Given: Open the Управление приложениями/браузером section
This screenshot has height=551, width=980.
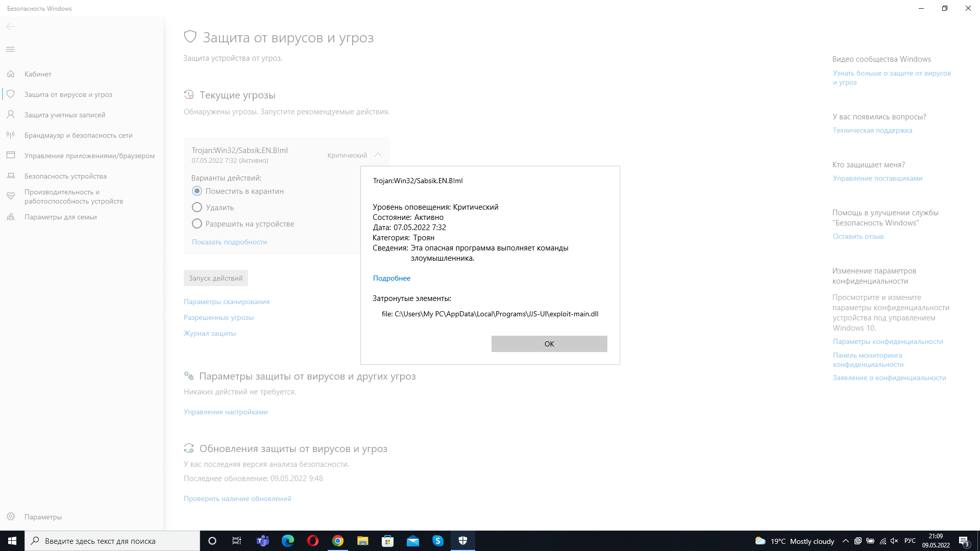Looking at the screenshot, I should (x=89, y=156).
